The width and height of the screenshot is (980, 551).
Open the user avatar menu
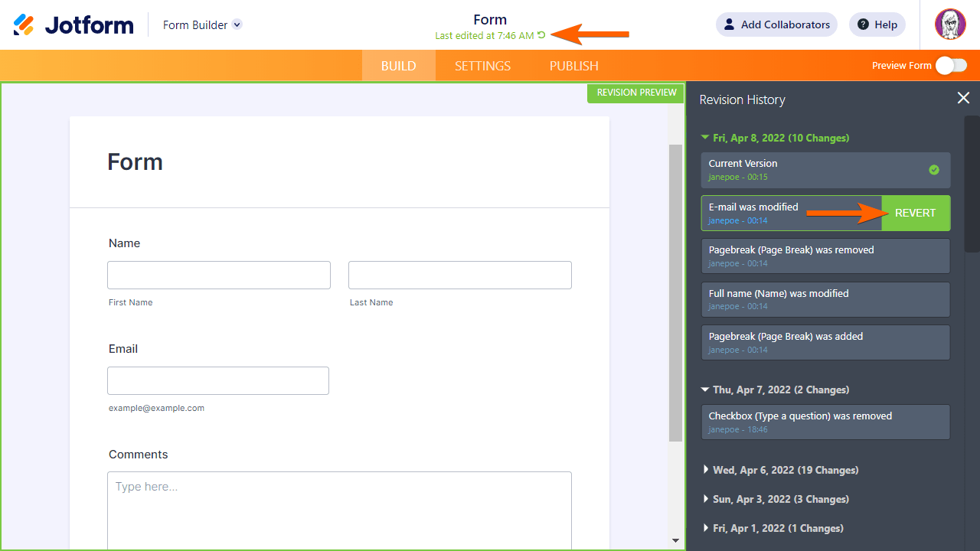950,24
